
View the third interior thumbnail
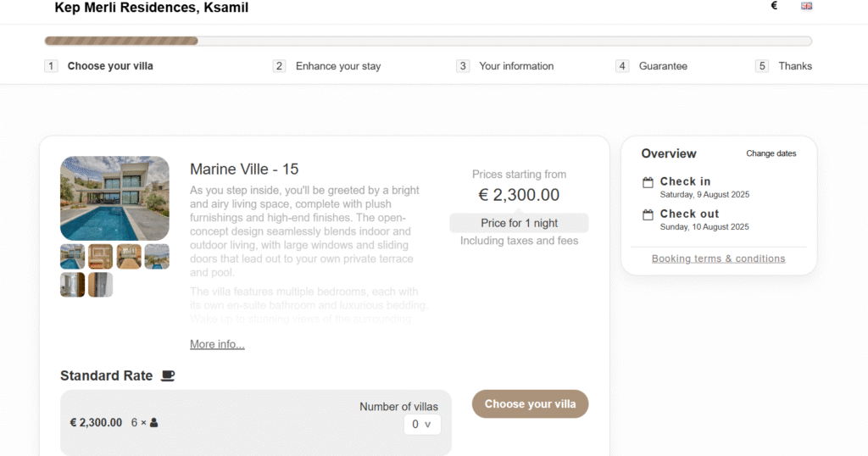coord(129,257)
